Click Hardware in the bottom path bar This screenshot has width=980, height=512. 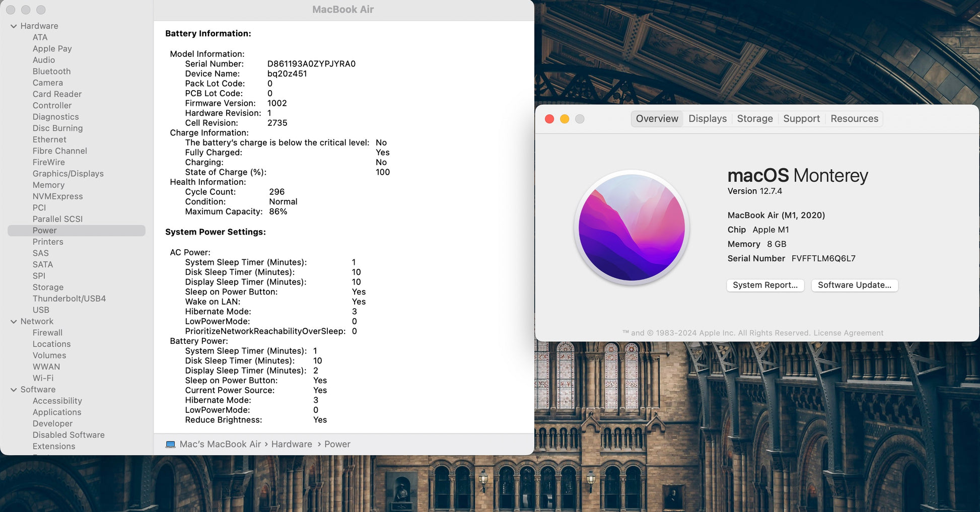[292, 445]
